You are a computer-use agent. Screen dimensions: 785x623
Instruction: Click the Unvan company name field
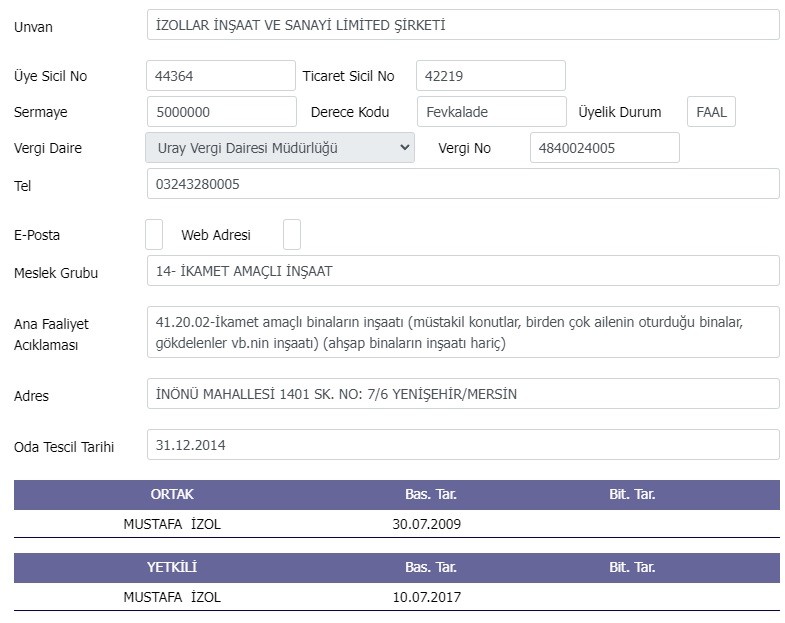point(463,25)
